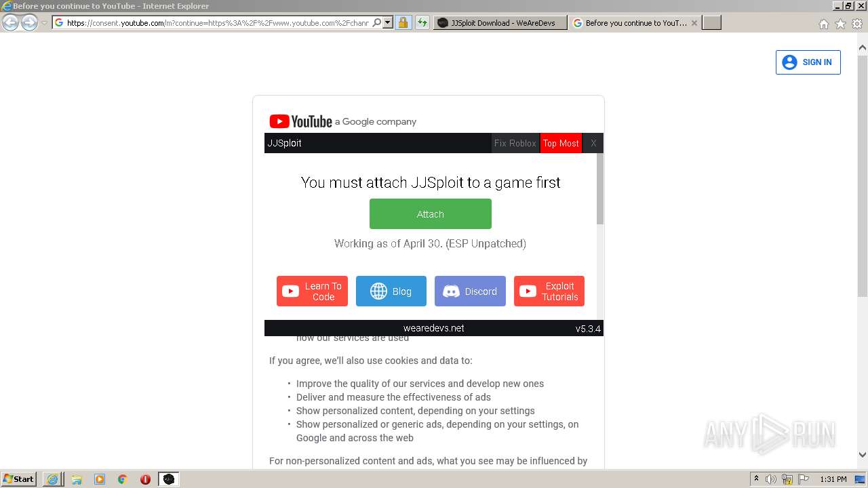868x488 pixels.
Task: Click 'You must attach JJSploit' heading
Action: [431, 182]
